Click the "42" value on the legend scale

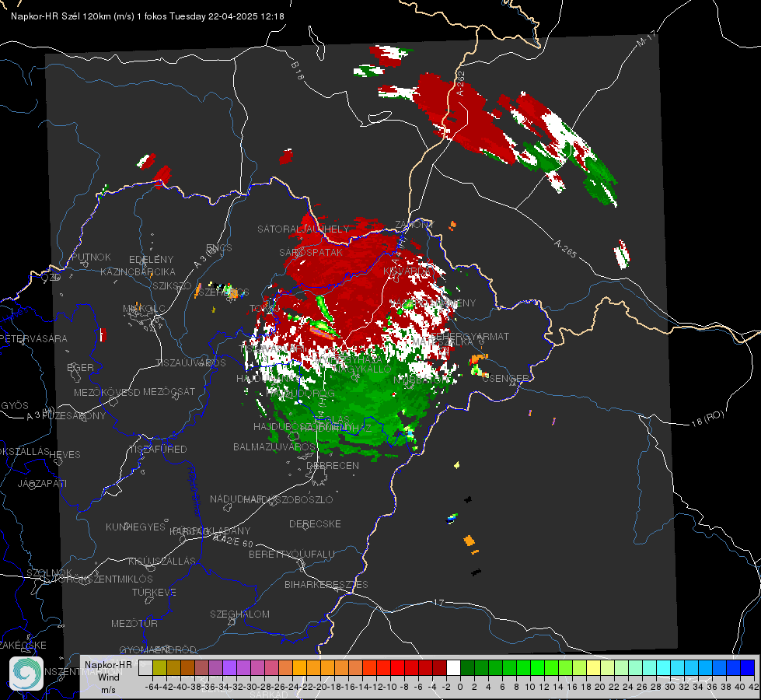753,687
